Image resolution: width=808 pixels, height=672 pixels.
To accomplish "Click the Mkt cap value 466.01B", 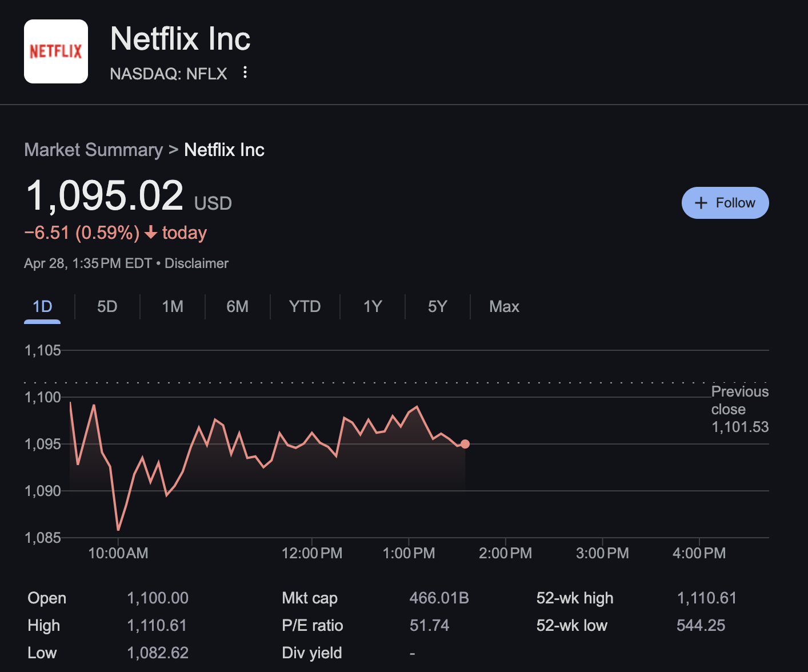I will [439, 598].
